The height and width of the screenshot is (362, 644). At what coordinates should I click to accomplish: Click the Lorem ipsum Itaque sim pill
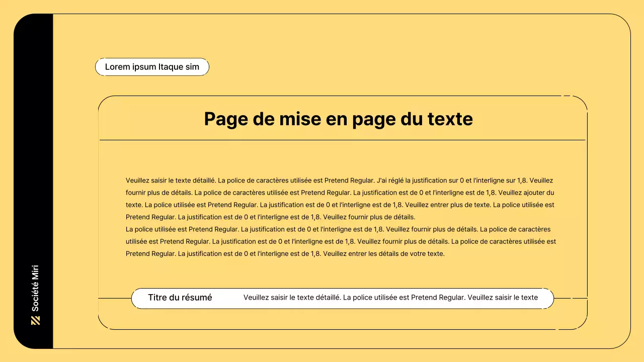(x=152, y=66)
